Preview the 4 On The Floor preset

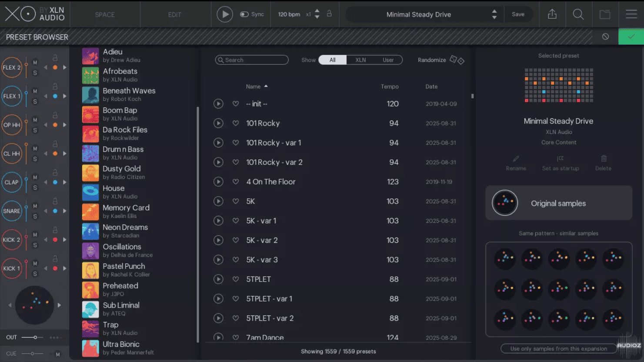[218, 182]
